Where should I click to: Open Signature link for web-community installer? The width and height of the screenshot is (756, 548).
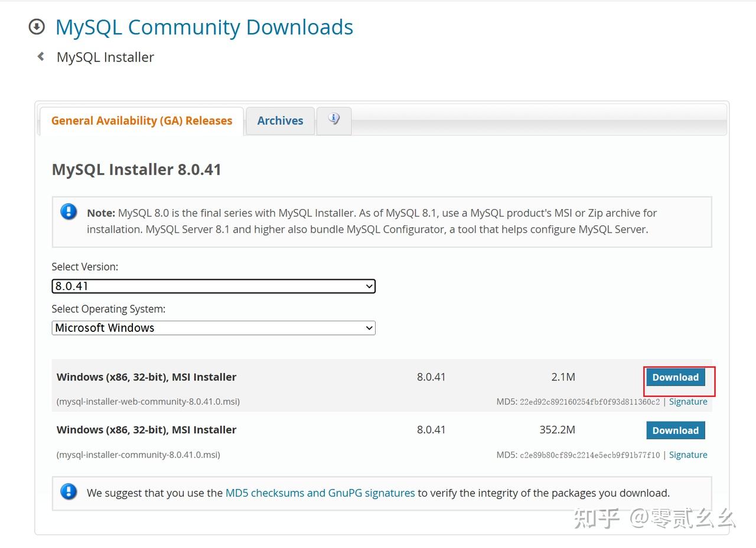[x=688, y=402]
